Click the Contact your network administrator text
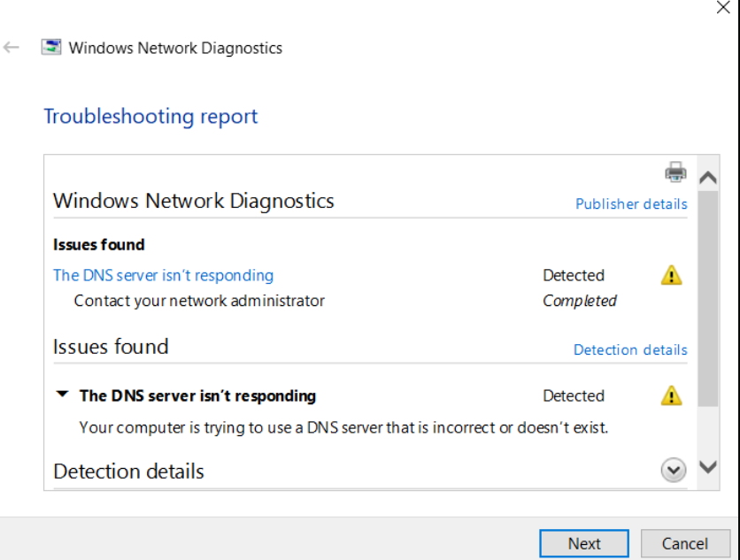This screenshot has height=560, width=740. [x=199, y=301]
